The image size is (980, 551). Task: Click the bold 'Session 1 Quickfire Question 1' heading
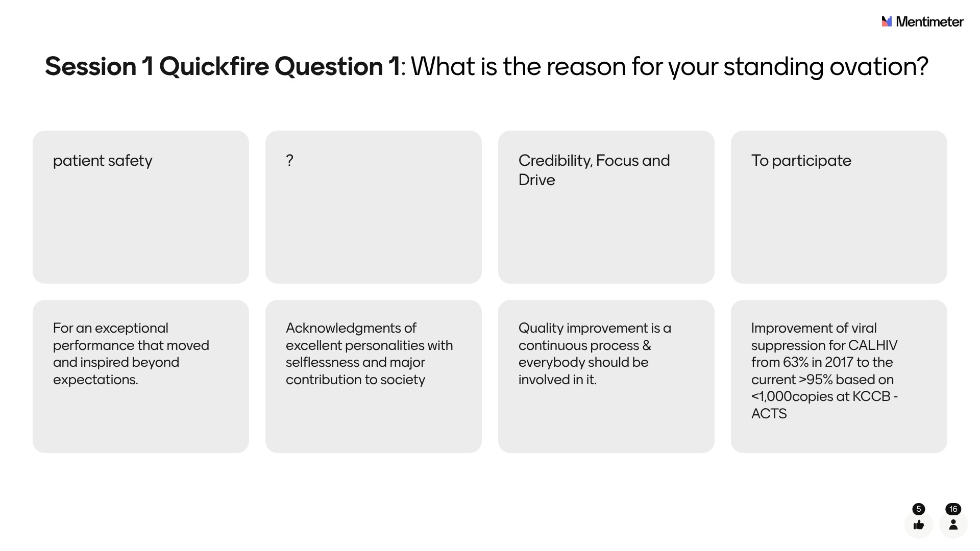[223, 66]
